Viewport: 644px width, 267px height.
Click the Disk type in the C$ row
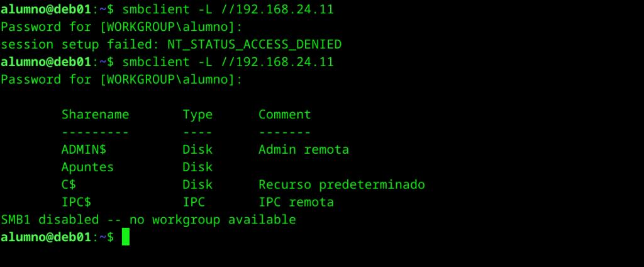click(x=197, y=185)
